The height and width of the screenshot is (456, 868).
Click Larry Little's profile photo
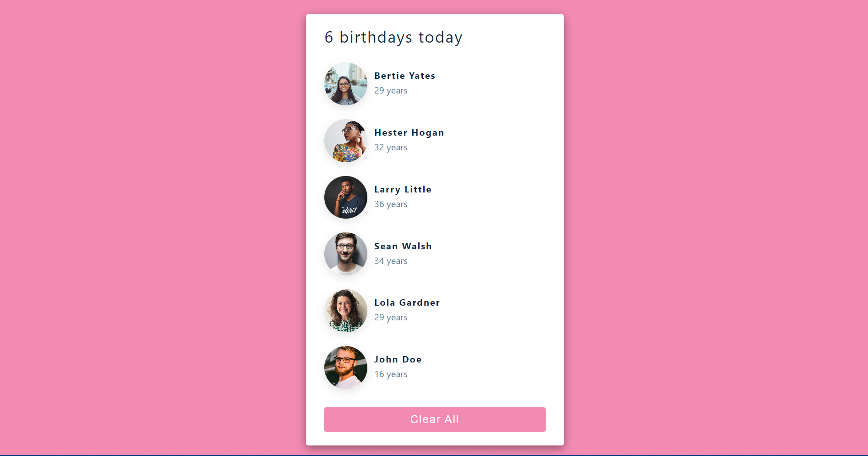pos(345,197)
